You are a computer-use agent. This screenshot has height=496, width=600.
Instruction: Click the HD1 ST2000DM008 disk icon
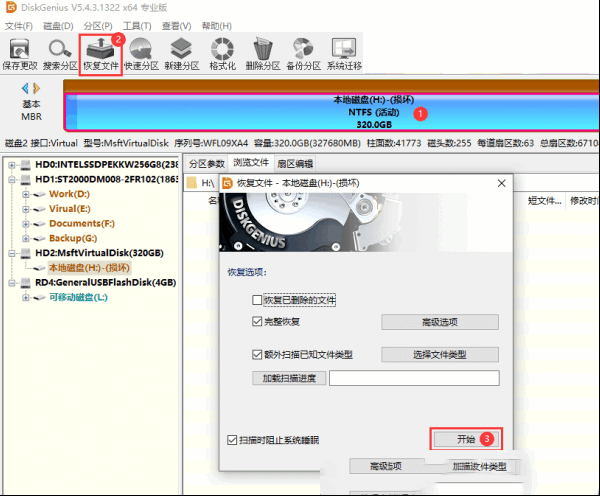pyautogui.click(x=26, y=179)
